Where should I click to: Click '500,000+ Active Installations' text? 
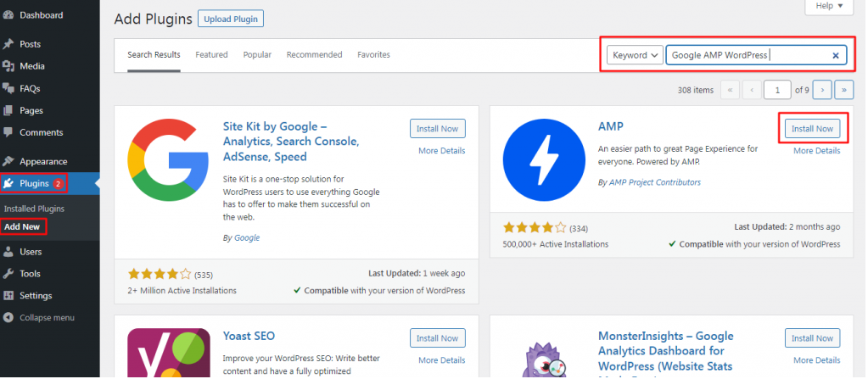tap(555, 244)
